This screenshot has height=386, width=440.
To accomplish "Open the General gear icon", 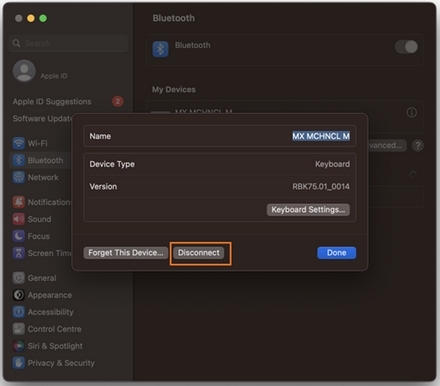I will pyautogui.click(x=19, y=278).
